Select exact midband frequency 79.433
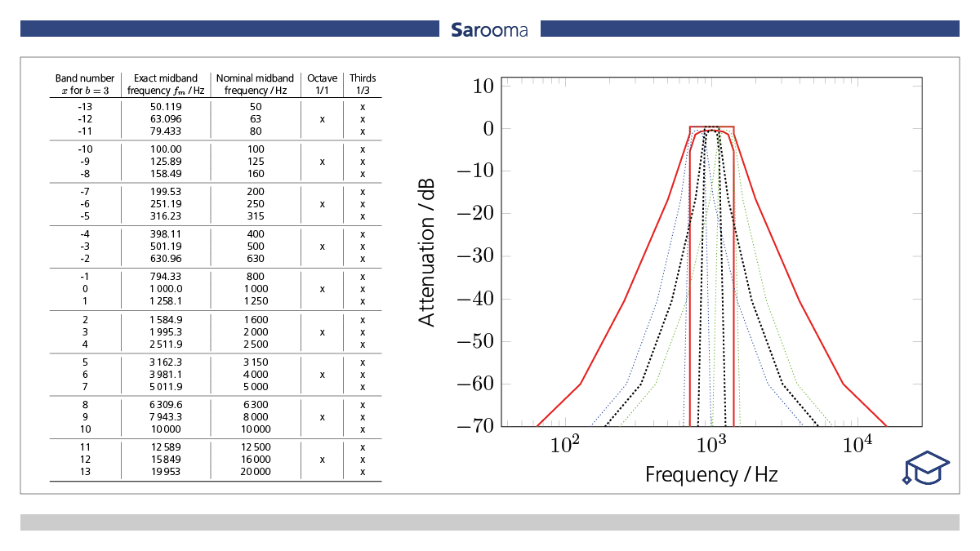 point(167,131)
